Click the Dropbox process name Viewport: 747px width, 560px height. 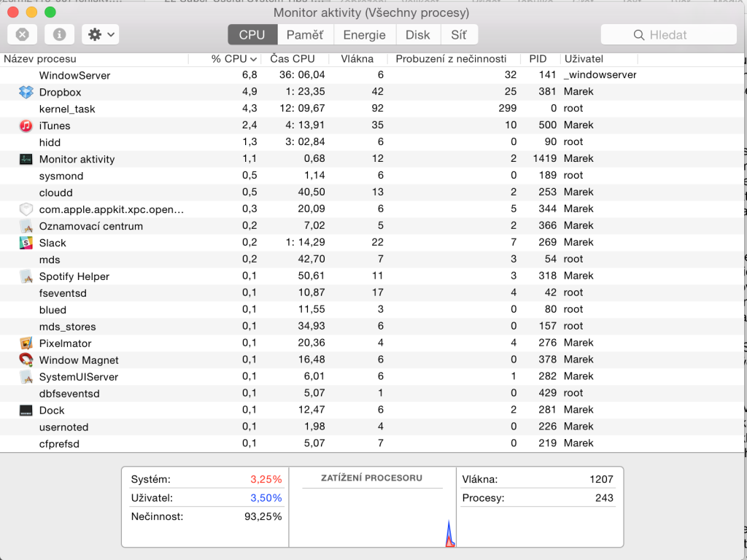(60, 93)
